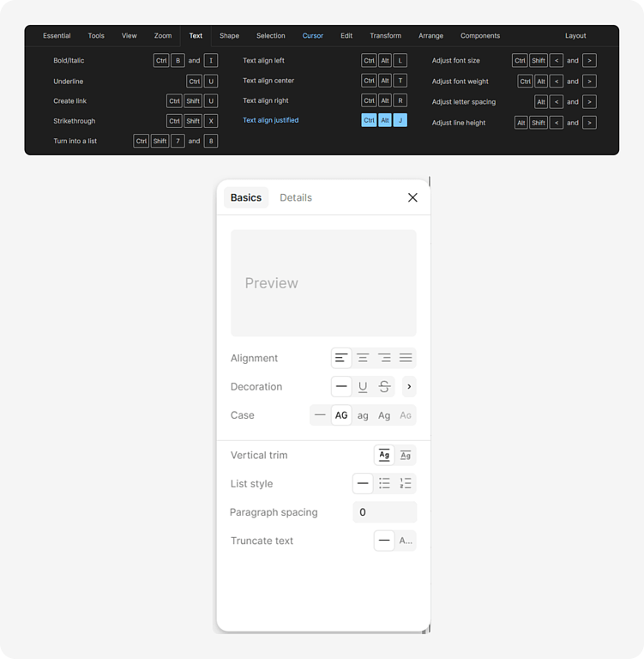644x659 pixels.
Task: Apply underline decoration
Action: pos(363,386)
